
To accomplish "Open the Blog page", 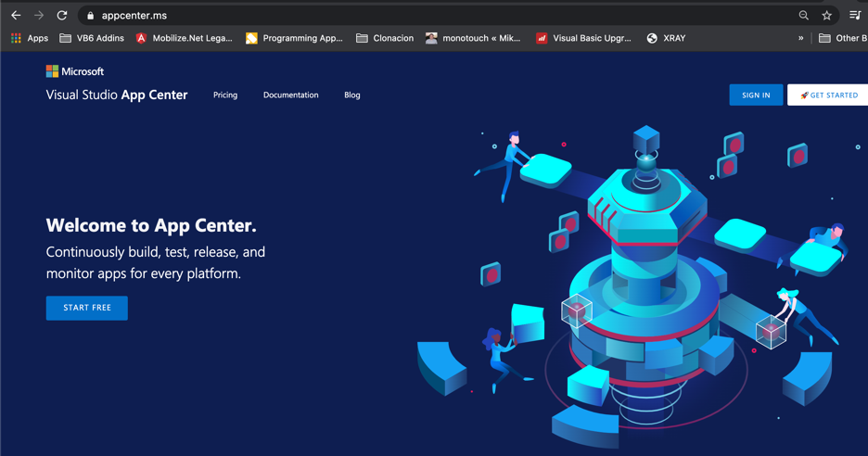I will pyautogui.click(x=352, y=95).
